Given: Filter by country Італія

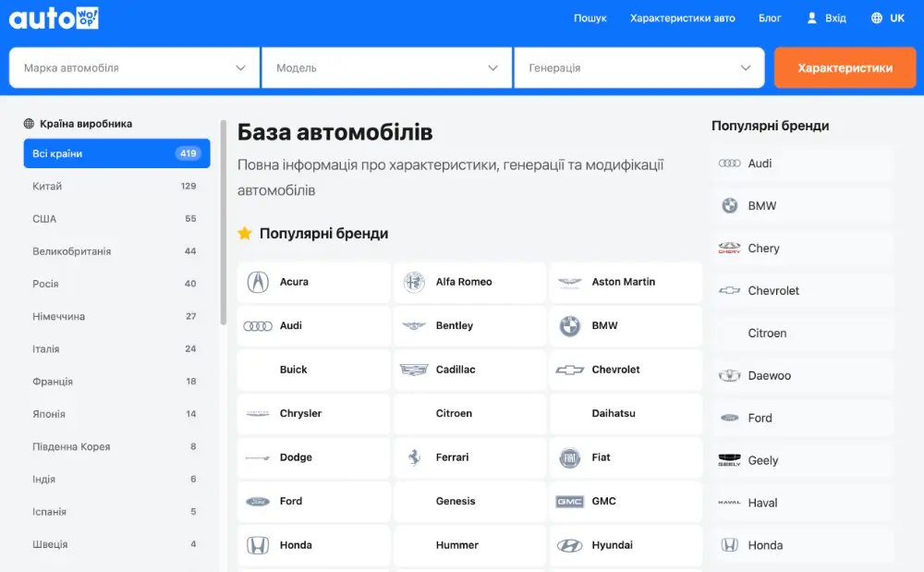Looking at the screenshot, I should click(x=116, y=348).
